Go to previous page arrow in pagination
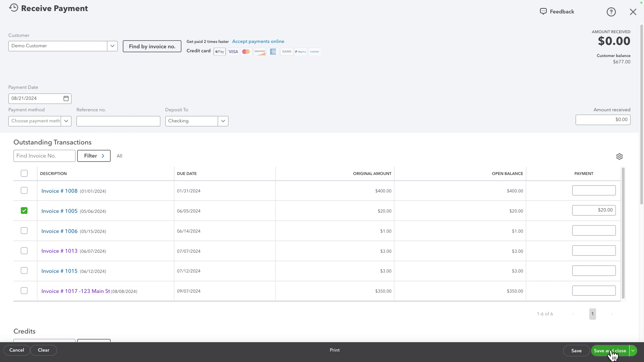Image resolution: width=644 pixels, height=362 pixels. click(x=573, y=314)
